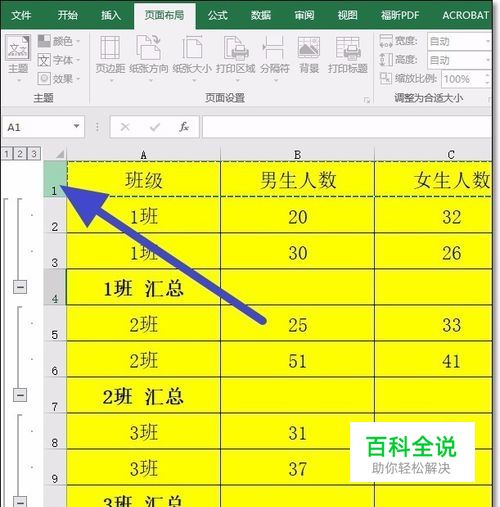Open the 字体 theme fonts menu
This screenshot has width=500, height=507.
(x=59, y=60)
